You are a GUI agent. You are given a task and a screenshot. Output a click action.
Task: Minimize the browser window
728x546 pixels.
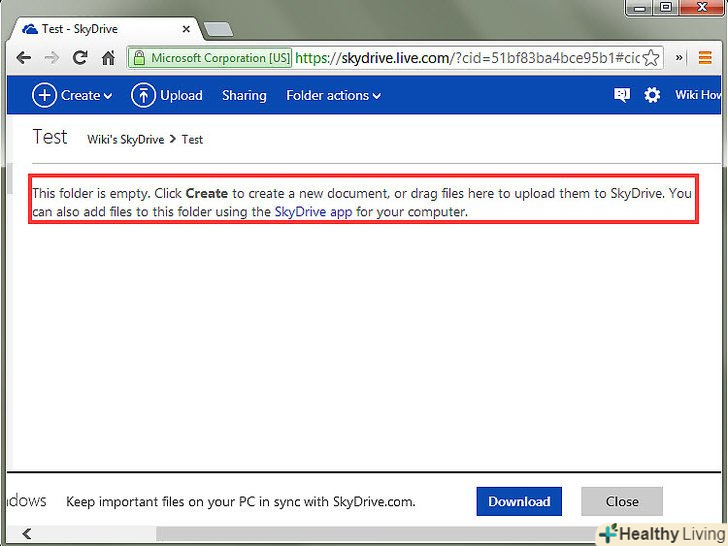640,8
